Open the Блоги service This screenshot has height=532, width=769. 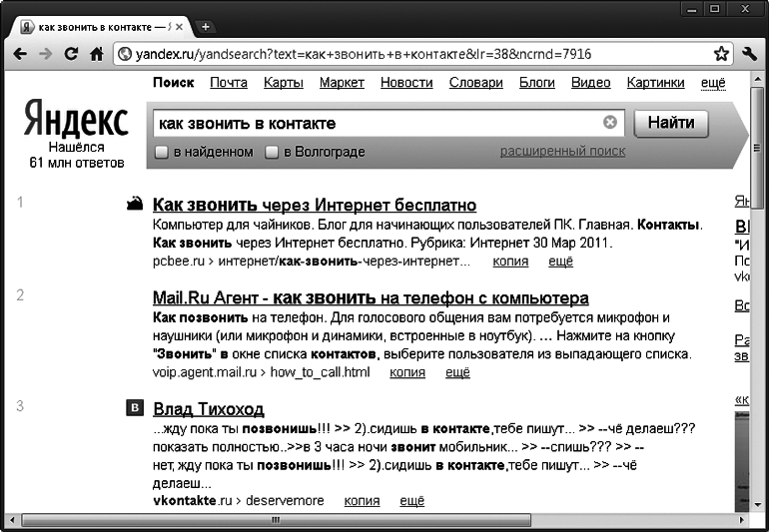click(537, 83)
